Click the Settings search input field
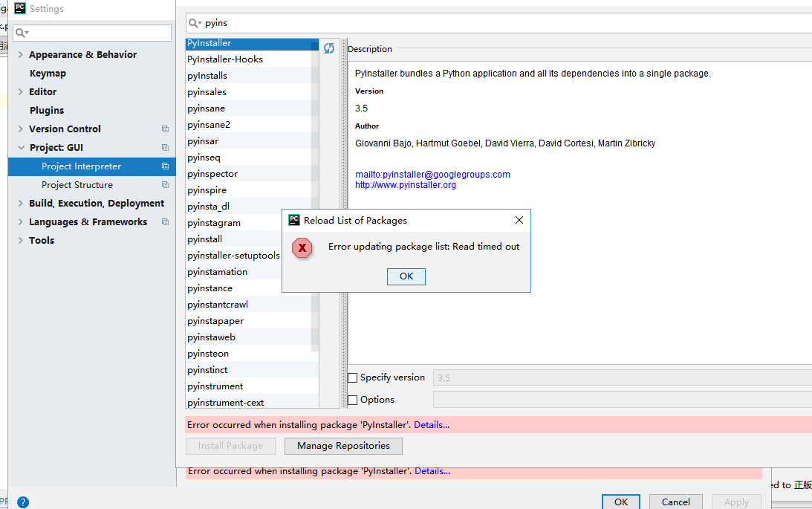The width and height of the screenshot is (812, 509). 92,33
